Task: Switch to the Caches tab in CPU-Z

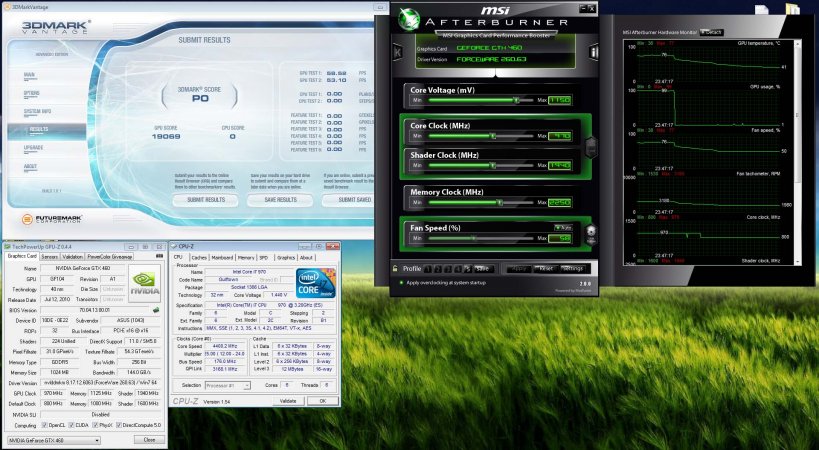Action: (199, 257)
